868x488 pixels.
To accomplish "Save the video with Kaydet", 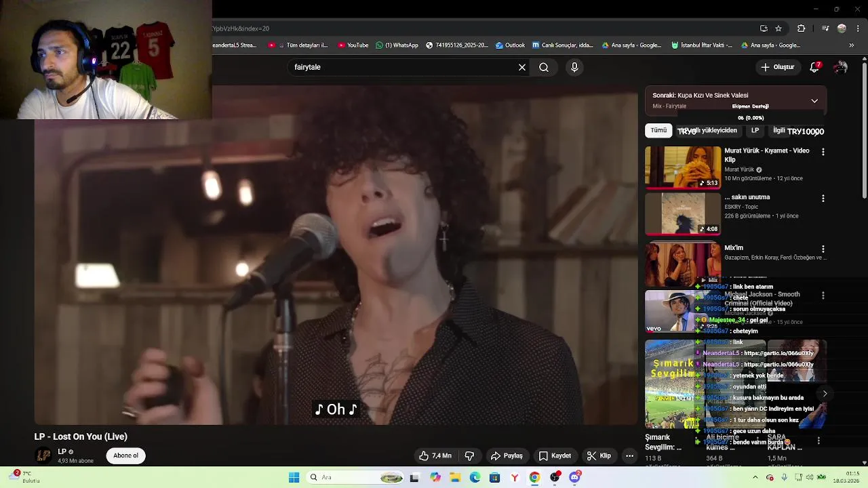I will [x=555, y=455].
